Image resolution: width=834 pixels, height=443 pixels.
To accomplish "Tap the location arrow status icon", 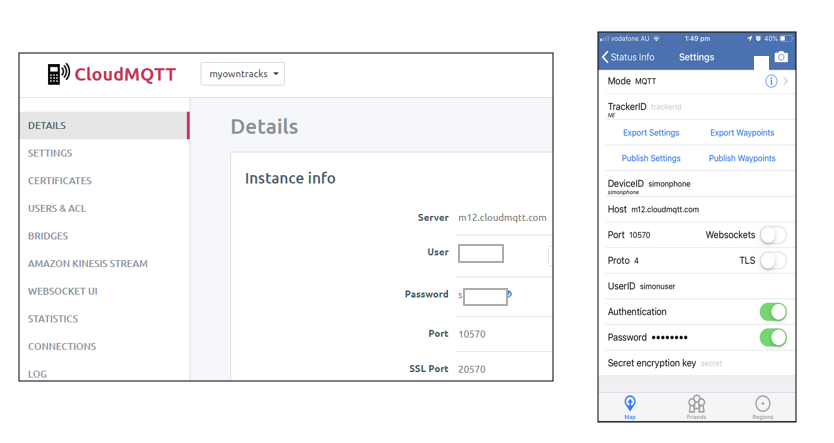I will (x=749, y=38).
